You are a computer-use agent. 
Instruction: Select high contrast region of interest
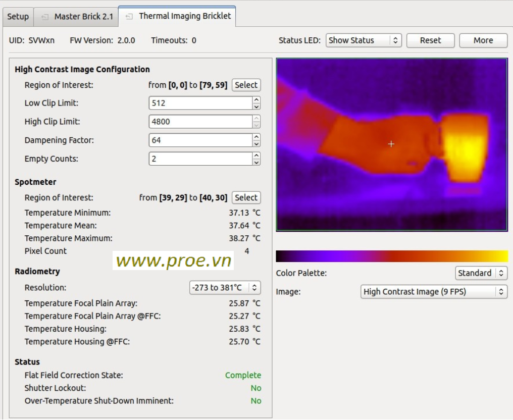pyautogui.click(x=246, y=85)
